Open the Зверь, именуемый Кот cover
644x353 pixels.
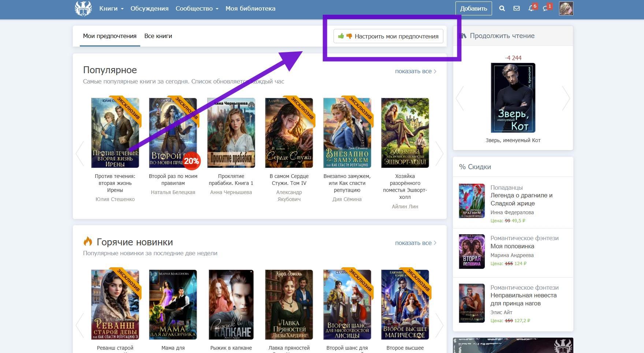click(x=513, y=98)
